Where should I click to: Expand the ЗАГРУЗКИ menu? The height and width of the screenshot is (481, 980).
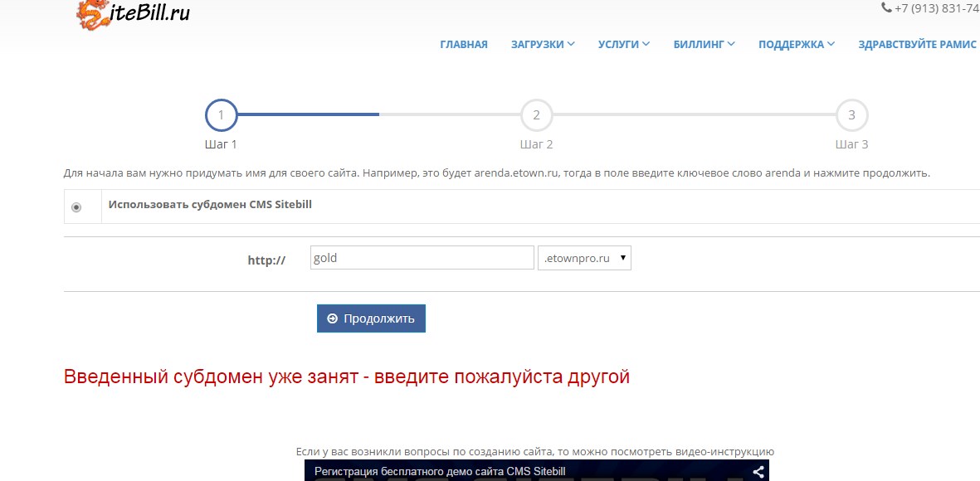[543, 44]
